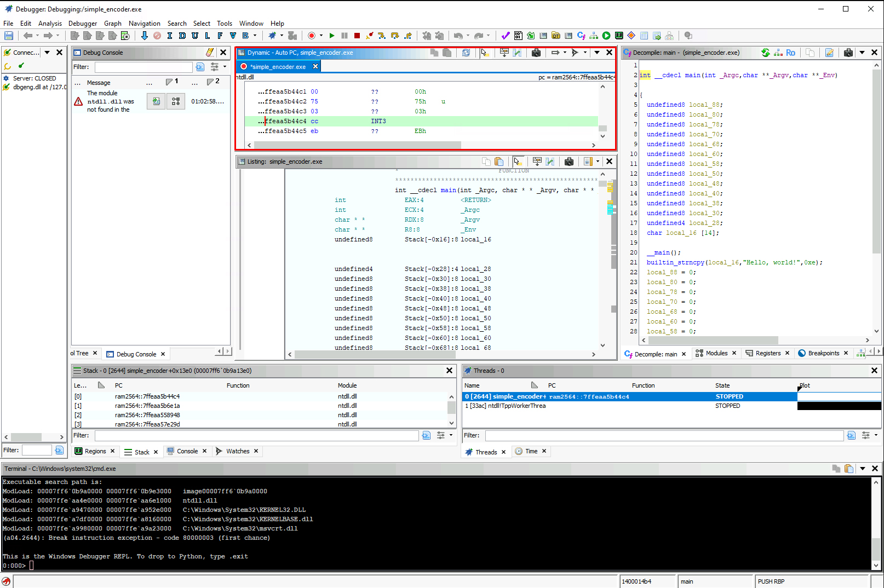
Task: Click the 'L' next-label icon
Action: click(207, 36)
